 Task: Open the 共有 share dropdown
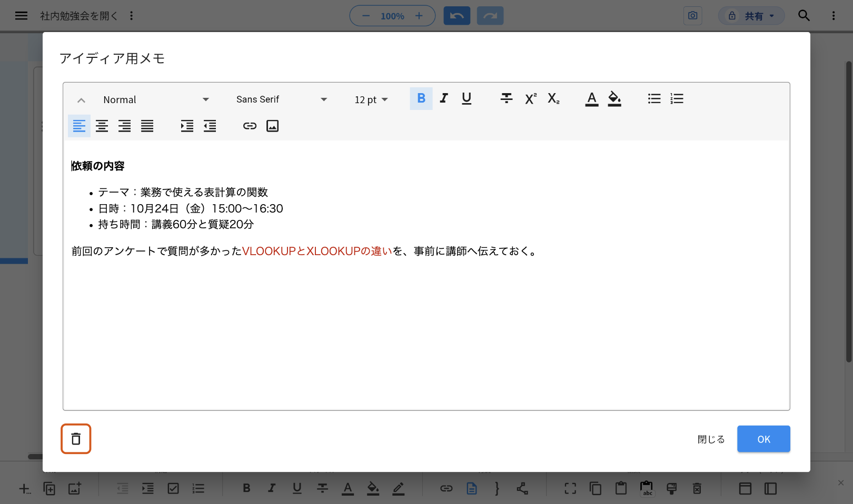tap(751, 16)
